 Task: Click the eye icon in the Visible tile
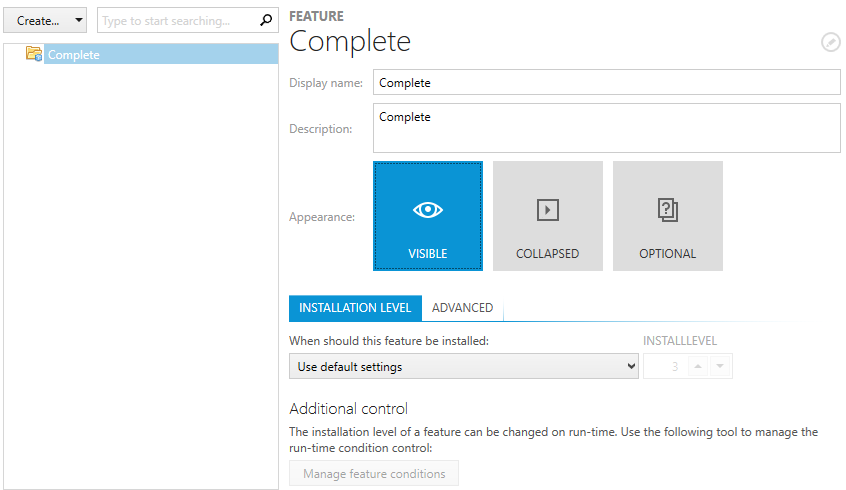coord(428,210)
